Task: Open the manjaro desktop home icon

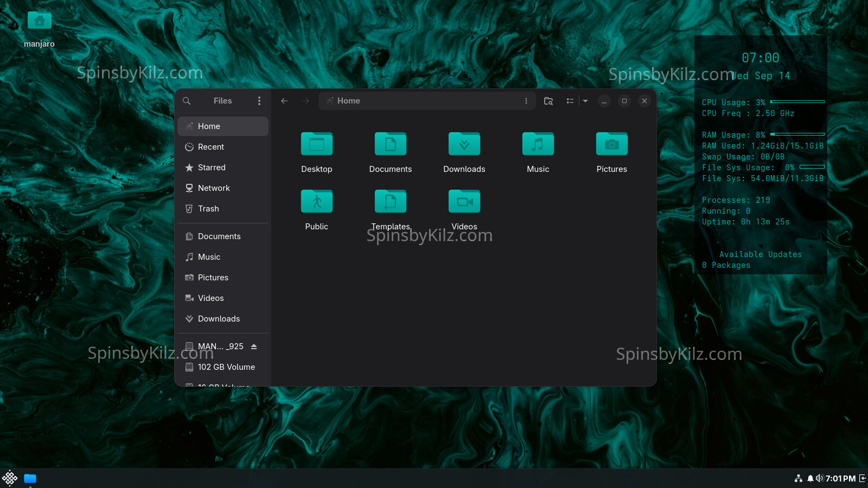Action: [39, 22]
